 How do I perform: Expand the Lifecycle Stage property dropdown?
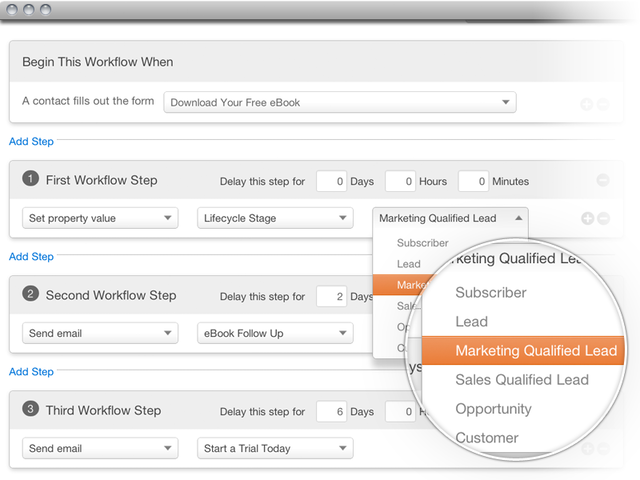click(275, 218)
